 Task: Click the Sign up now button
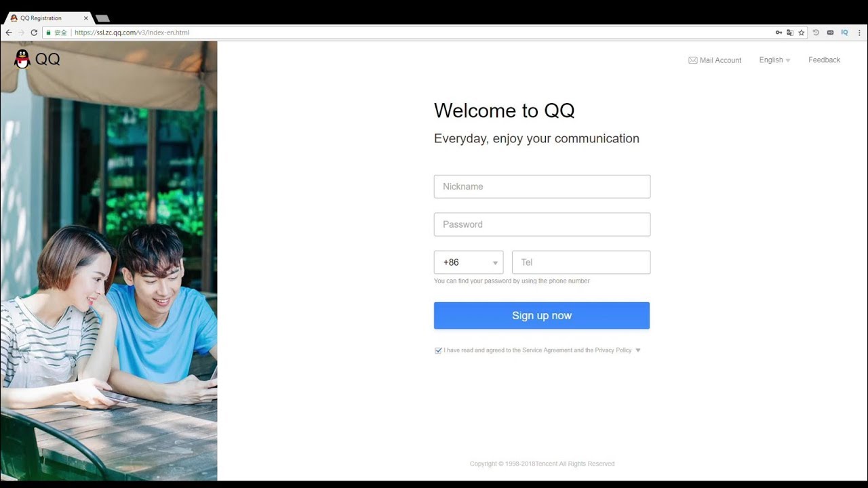[542, 316]
